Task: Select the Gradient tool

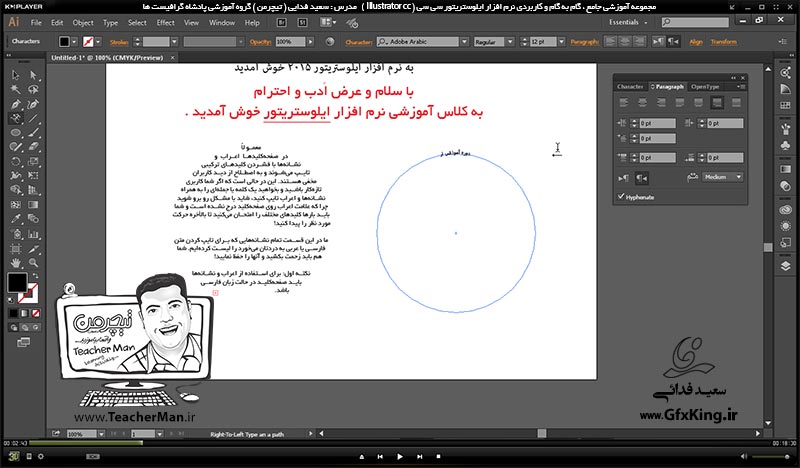Action: pyautogui.click(x=33, y=205)
